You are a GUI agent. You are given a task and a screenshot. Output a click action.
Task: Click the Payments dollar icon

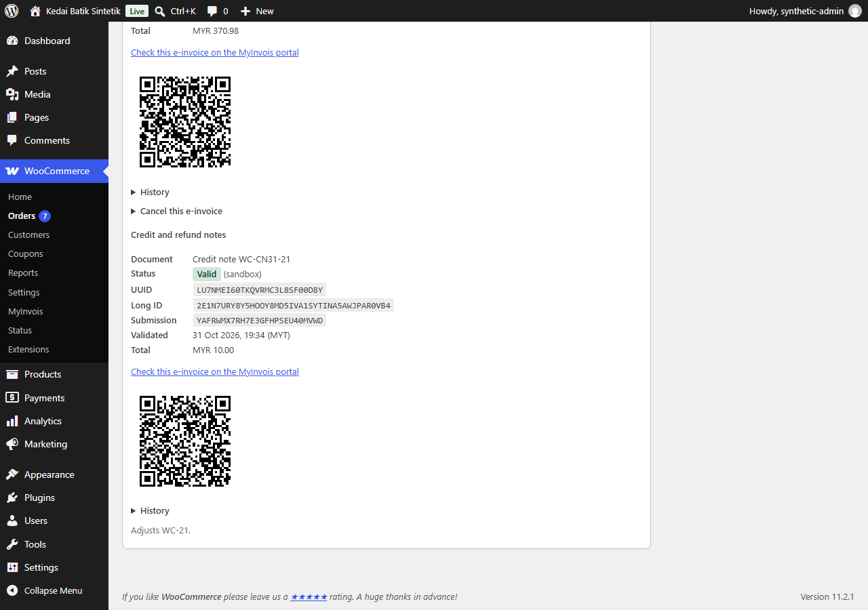click(x=12, y=398)
